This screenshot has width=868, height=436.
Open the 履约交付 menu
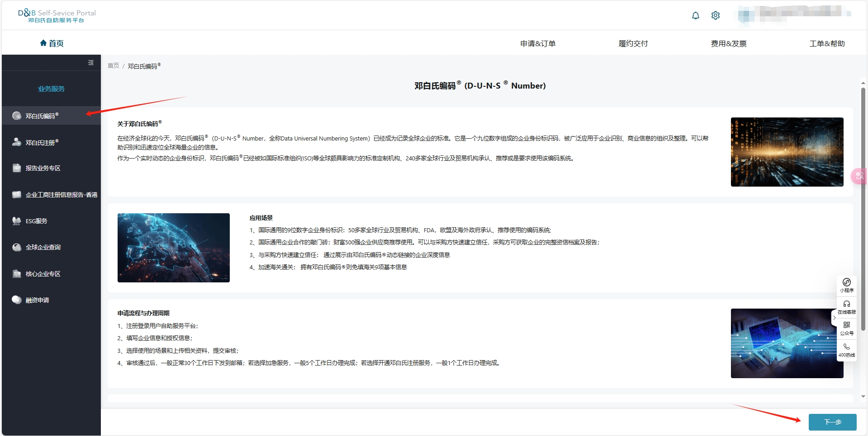point(633,43)
